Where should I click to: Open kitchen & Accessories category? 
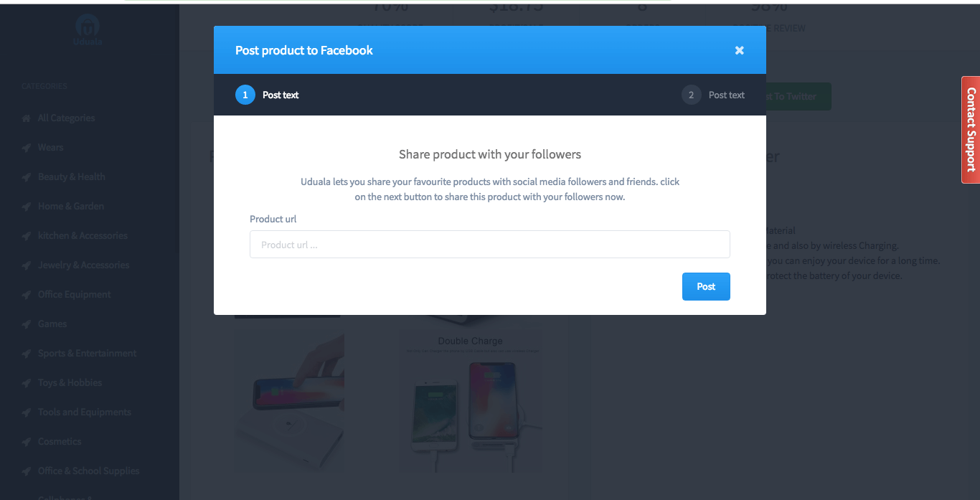pyautogui.click(x=83, y=235)
